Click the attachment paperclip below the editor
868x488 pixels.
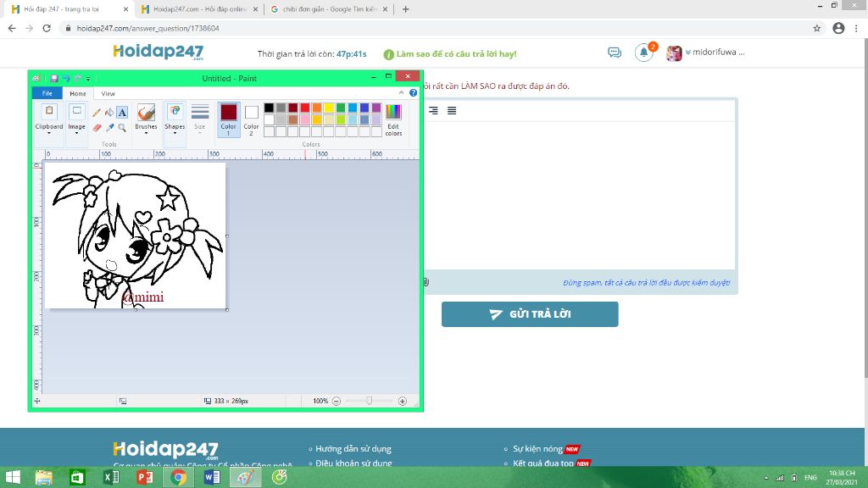426,282
